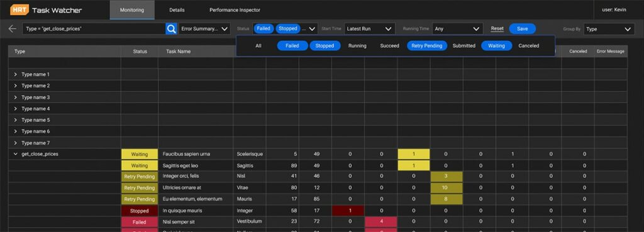Click the blue search magnifier icon

click(171, 29)
